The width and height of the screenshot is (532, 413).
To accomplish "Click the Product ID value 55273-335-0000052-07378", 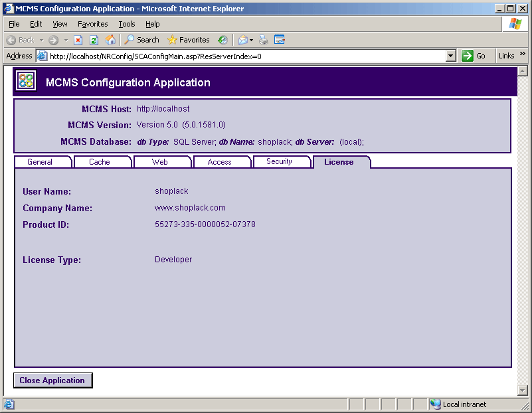I will 205,224.
